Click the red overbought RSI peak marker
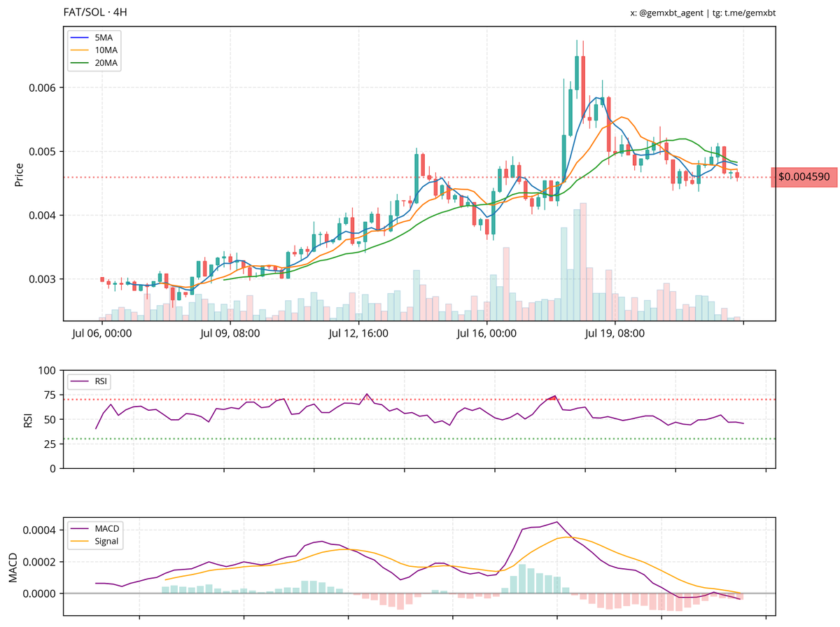Screen dimensions: 840x627 [x=553, y=397]
